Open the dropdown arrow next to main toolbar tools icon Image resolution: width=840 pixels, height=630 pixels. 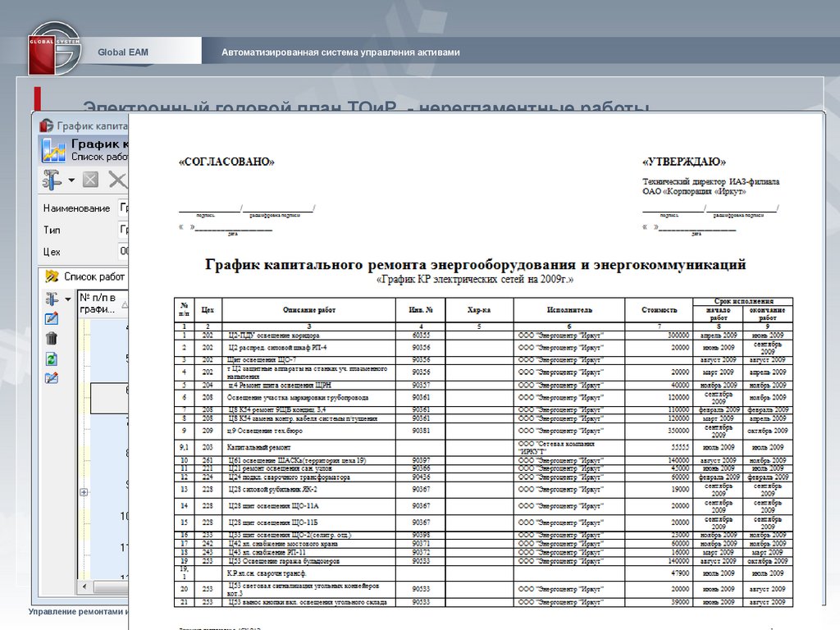(x=71, y=180)
